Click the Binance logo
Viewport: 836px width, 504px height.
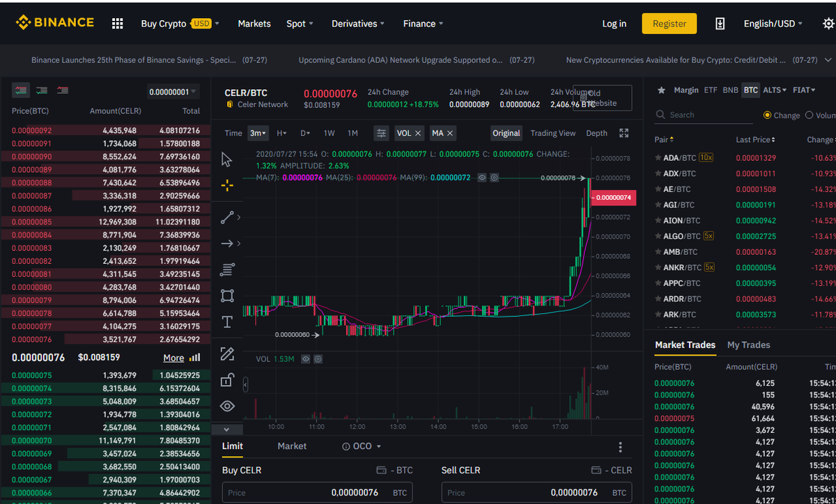click(54, 23)
